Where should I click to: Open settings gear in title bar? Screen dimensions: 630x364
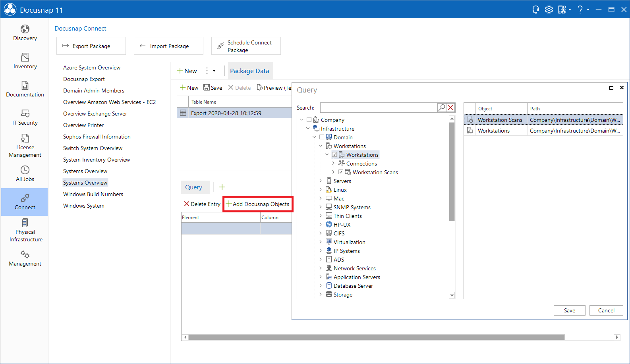(549, 10)
